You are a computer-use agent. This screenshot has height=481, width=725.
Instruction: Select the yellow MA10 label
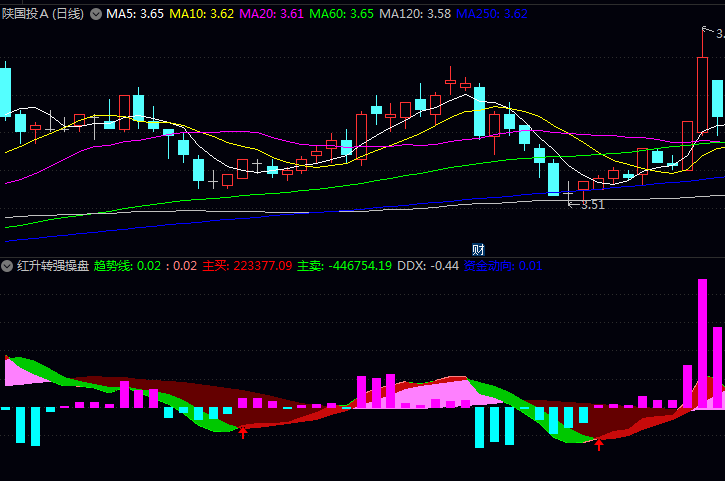[202, 14]
